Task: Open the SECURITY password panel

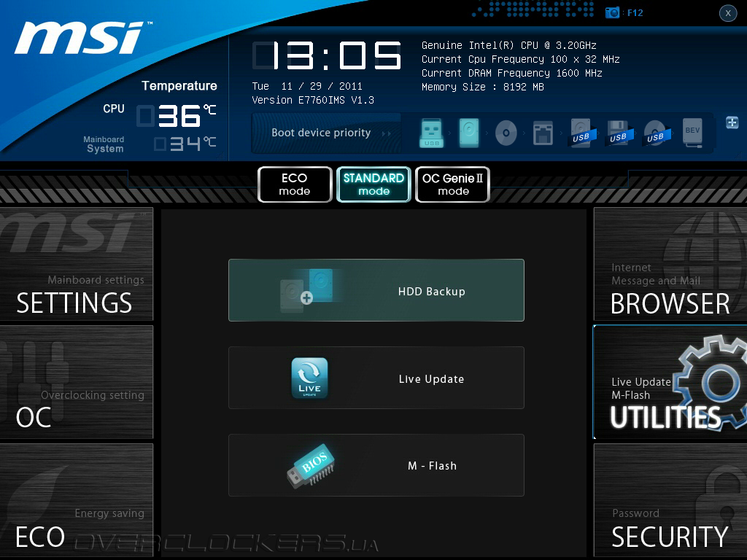Action: point(670,500)
